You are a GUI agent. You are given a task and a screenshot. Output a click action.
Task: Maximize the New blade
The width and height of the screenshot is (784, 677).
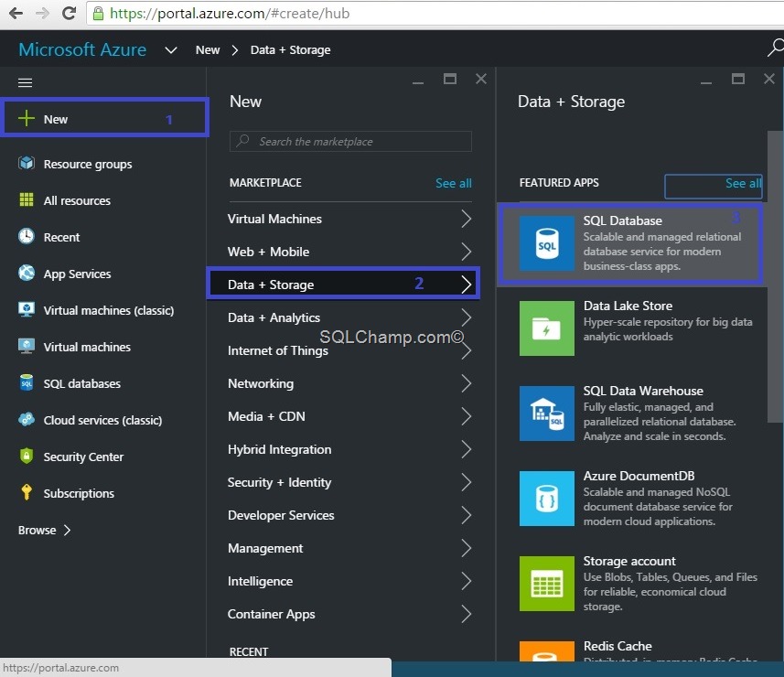coord(450,79)
